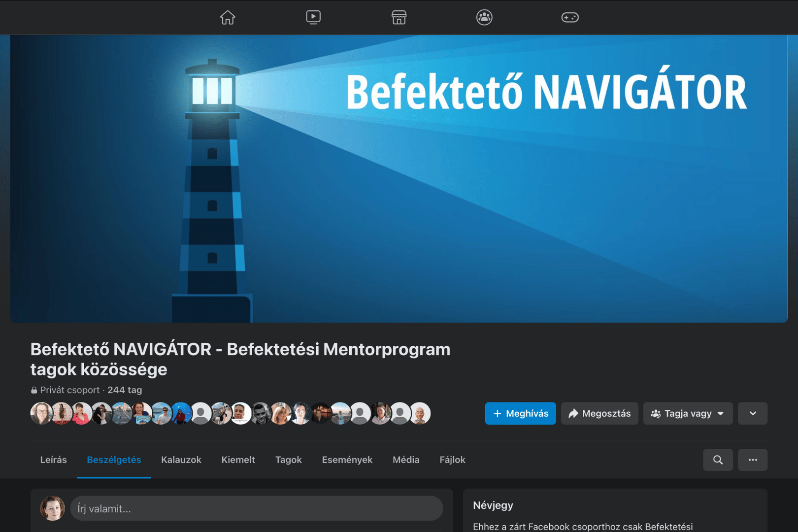Click the Írj valamit post input field

coord(256,508)
